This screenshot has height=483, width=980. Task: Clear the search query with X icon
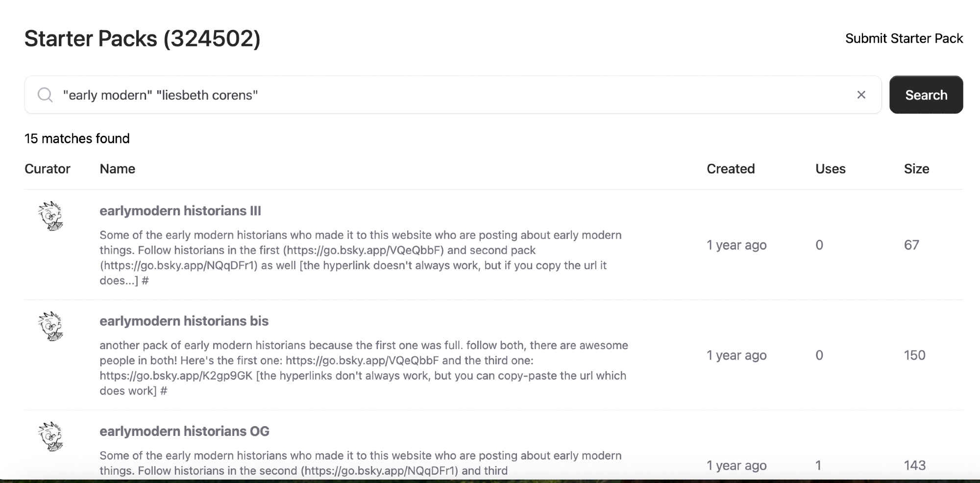[x=861, y=95]
